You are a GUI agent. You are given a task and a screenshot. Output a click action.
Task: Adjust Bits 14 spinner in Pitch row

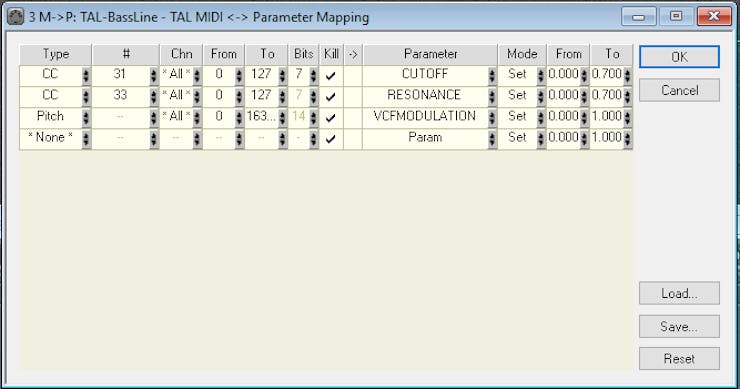coord(314,118)
